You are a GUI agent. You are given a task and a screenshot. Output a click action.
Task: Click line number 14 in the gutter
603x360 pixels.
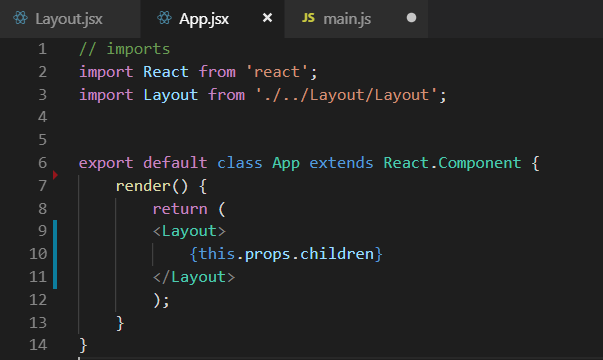pyautogui.click(x=38, y=345)
